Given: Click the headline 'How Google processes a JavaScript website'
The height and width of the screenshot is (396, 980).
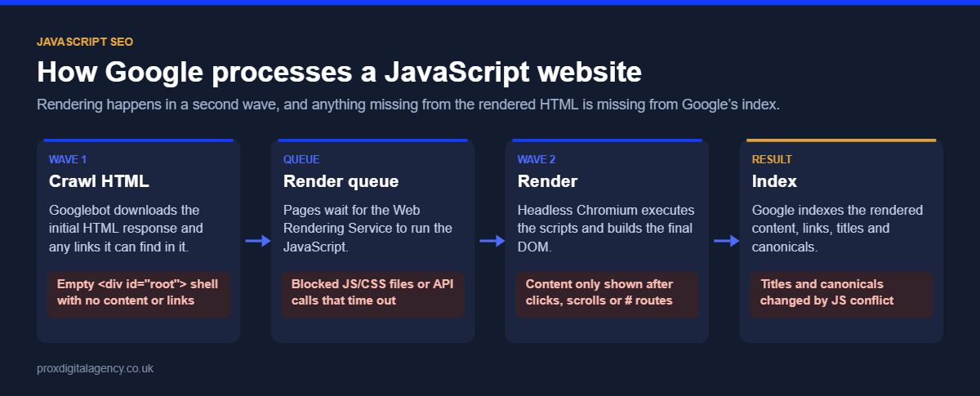Looking at the screenshot, I should (x=339, y=72).
